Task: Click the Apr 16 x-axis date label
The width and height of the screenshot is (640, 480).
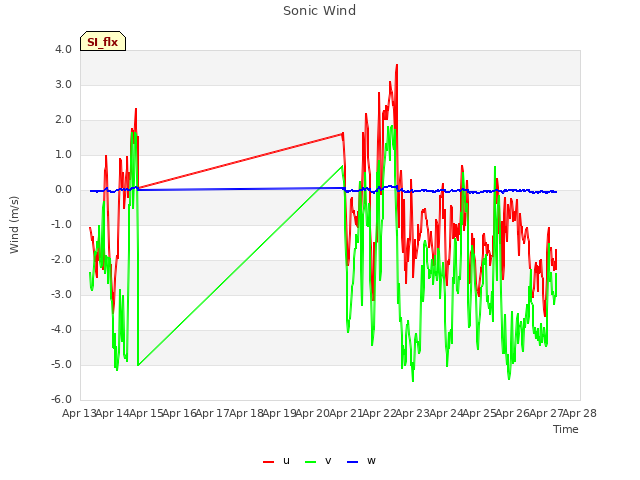Action: (x=180, y=413)
